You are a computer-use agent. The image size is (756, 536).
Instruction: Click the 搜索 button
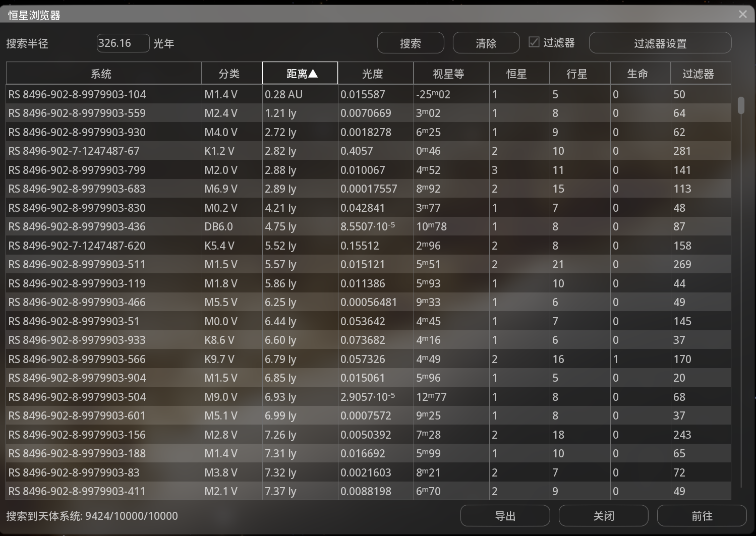click(x=411, y=43)
